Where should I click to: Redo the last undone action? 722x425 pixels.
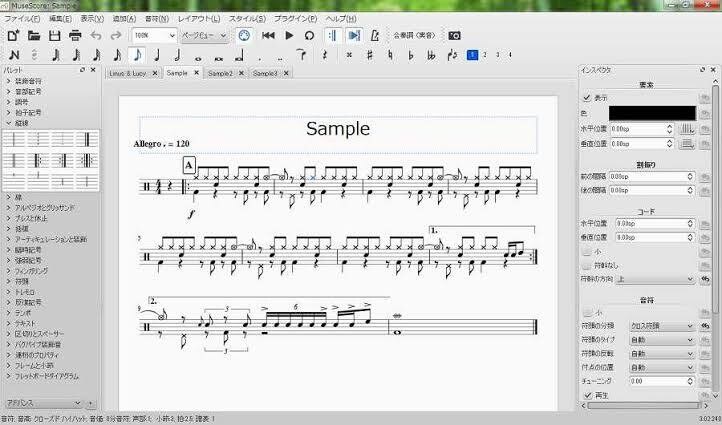pyautogui.click(x=116, y=35)
